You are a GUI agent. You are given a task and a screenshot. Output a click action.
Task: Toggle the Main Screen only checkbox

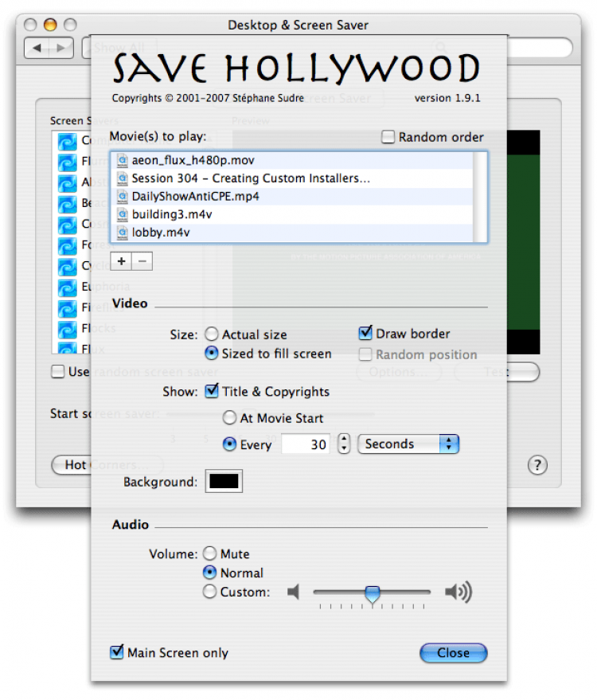click(117, 653)
